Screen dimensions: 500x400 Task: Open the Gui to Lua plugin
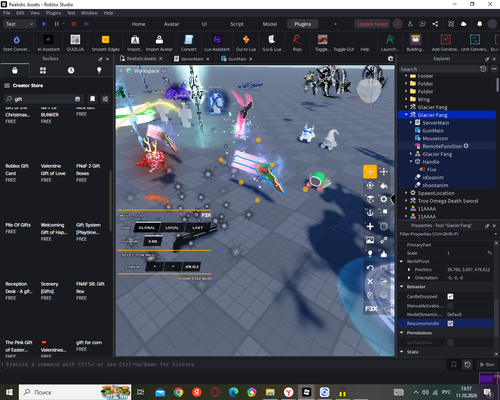[x=246, y=40]
